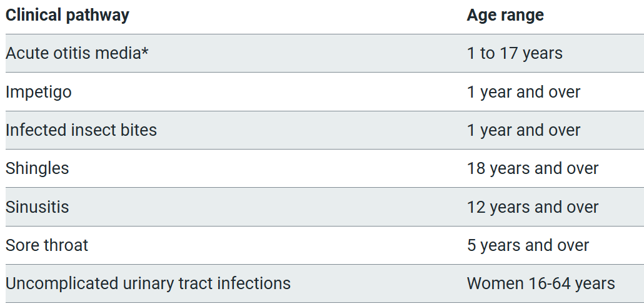644x306 pixels.
Task: Select the "5 years and over" cell
Action: tap(528, 245)
